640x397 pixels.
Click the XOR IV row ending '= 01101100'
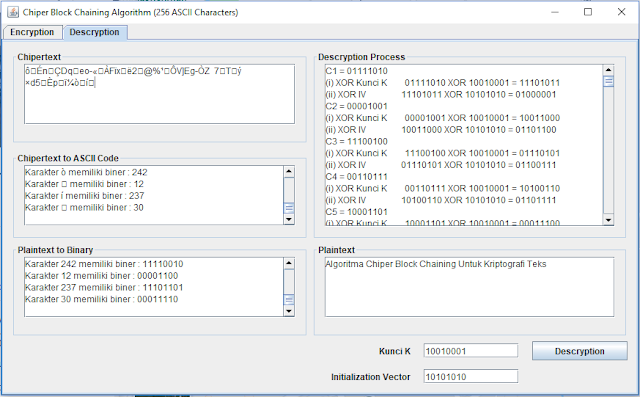coord(441,130)
